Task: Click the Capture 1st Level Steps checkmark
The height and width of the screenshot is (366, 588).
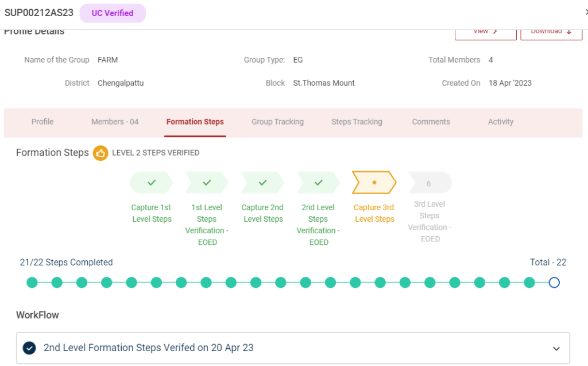Action: (x=152, y=182)
